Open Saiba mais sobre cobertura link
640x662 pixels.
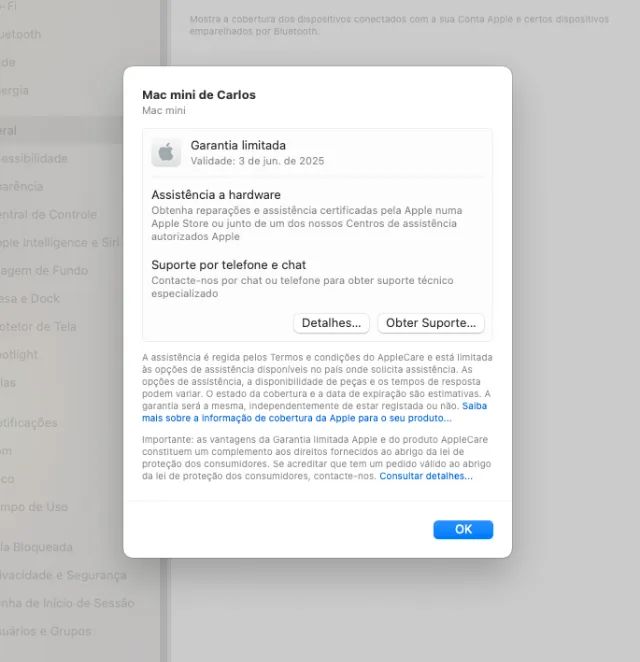click(314, 412)
